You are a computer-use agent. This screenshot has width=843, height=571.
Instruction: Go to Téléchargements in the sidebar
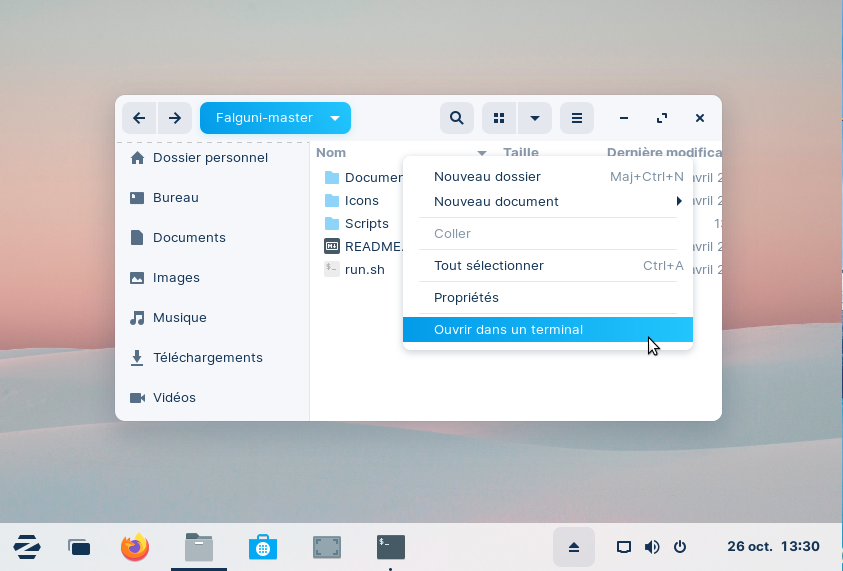(x=207, y=357)
